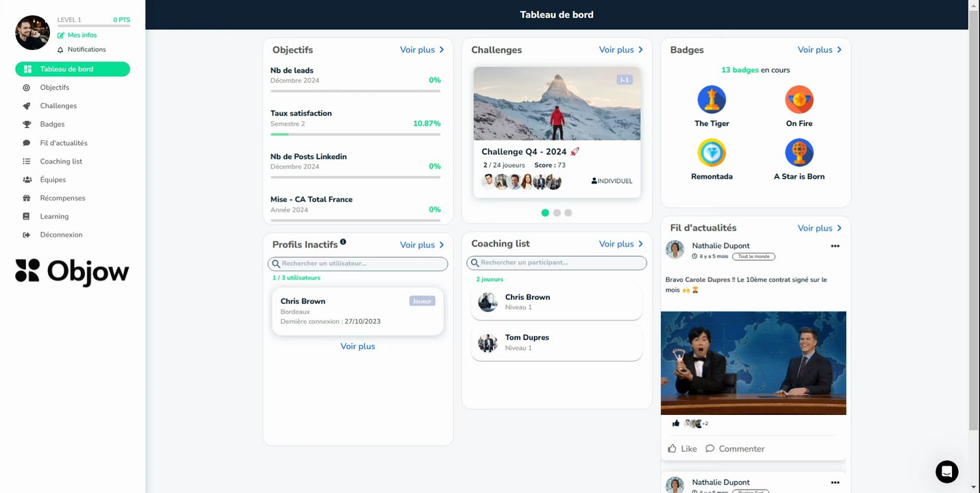The height and width of the screenshot is (493, 980).
Task: Open Chris Brown inactive profile card
Action: tap(357, 312)
